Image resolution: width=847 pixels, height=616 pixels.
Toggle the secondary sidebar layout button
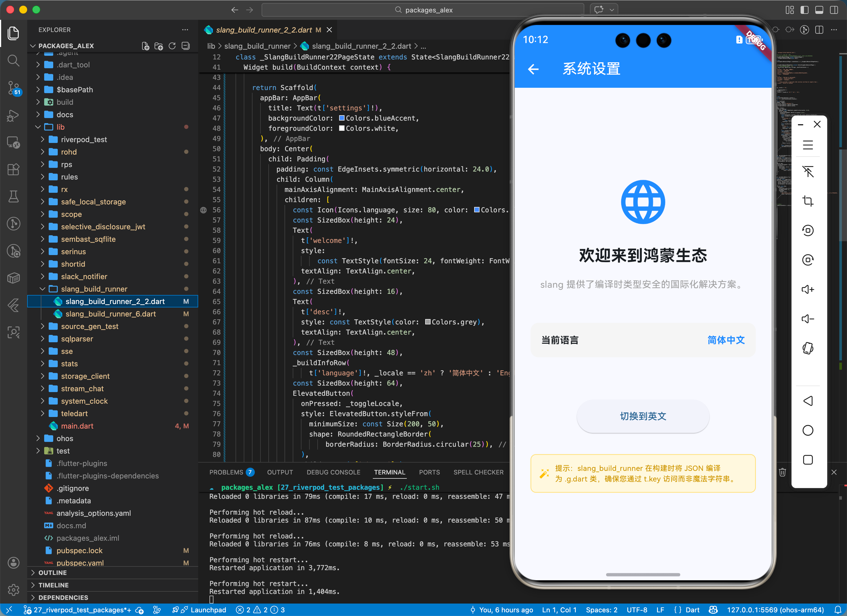(834, 10)
